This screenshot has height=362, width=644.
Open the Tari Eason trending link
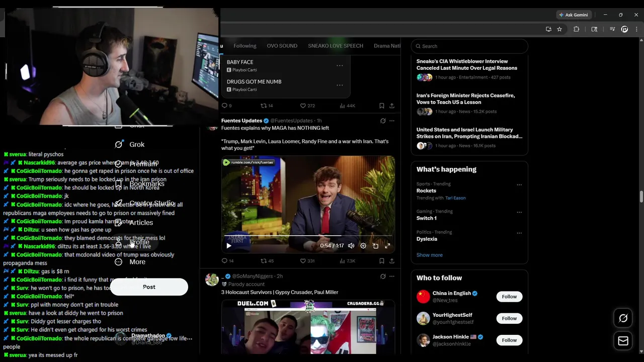tap(455, 198)
